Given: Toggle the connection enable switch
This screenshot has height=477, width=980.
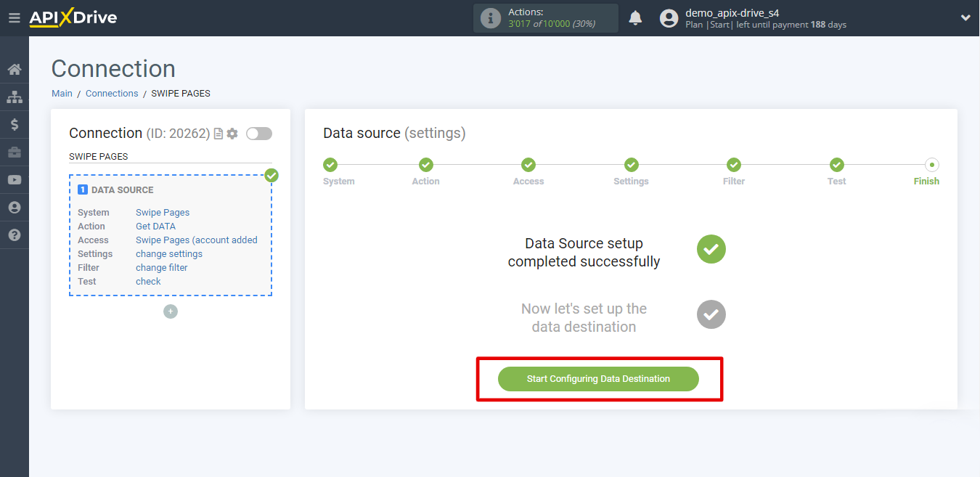Looking at the screenshot, I should (x=259, y=134).
